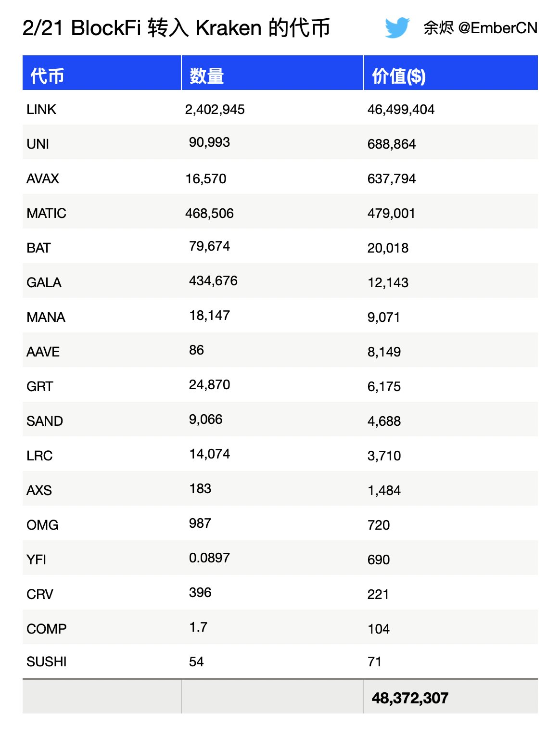Select the LINK quantity 2,402,945
The width and height of the screenshot is (560, 738).
tap(215, 110)
